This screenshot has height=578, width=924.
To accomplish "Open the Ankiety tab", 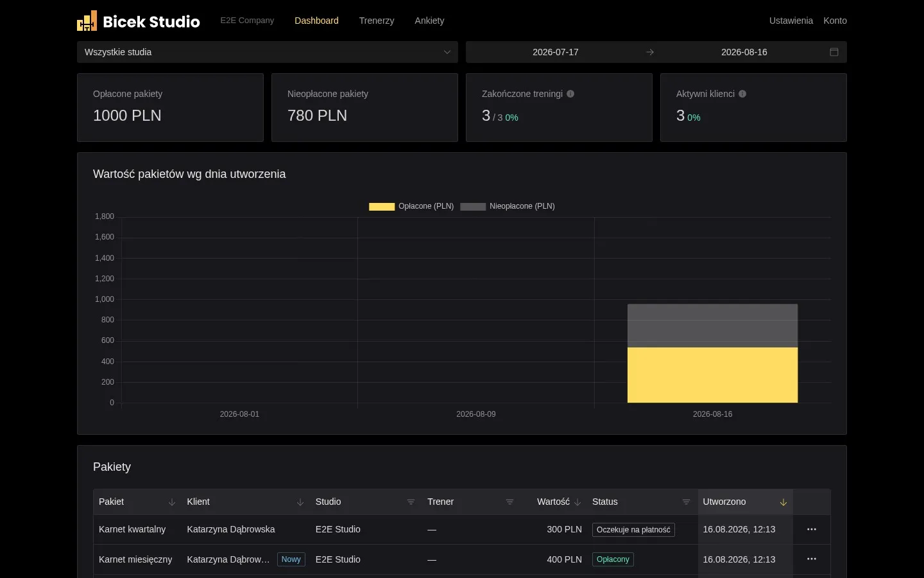I will 429,21.
